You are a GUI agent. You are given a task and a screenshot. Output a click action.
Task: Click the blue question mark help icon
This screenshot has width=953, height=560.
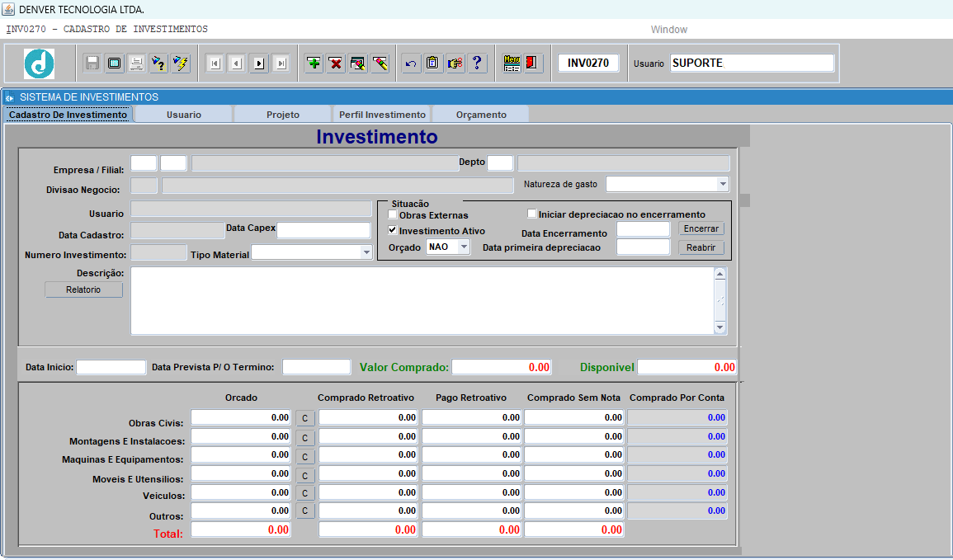point(478,64)
